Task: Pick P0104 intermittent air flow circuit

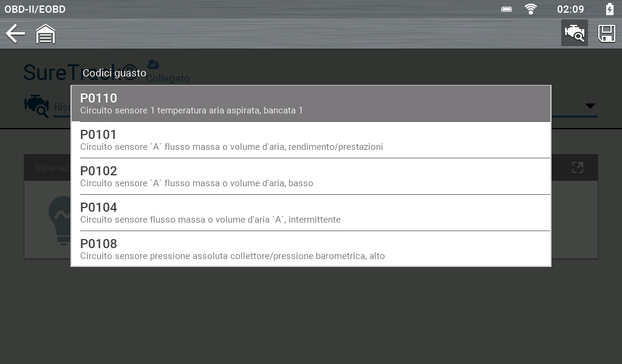Action: pyautogui.click(x=310, y=213)
